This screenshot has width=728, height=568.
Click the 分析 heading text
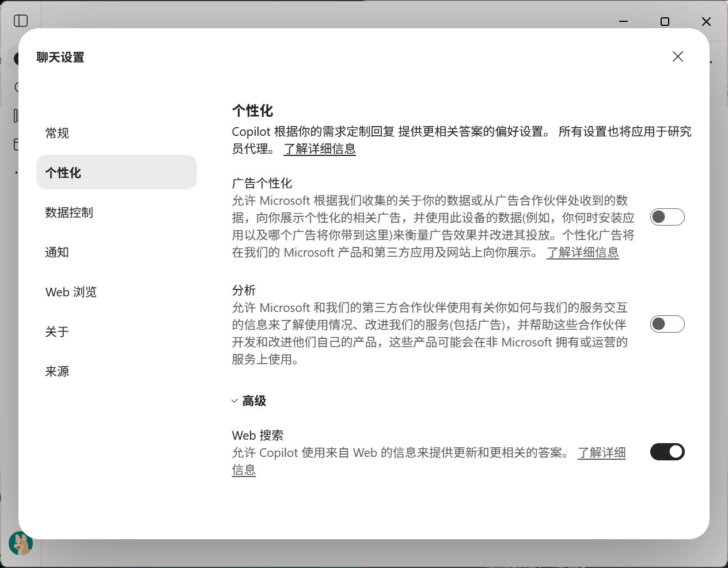(244, 290)
